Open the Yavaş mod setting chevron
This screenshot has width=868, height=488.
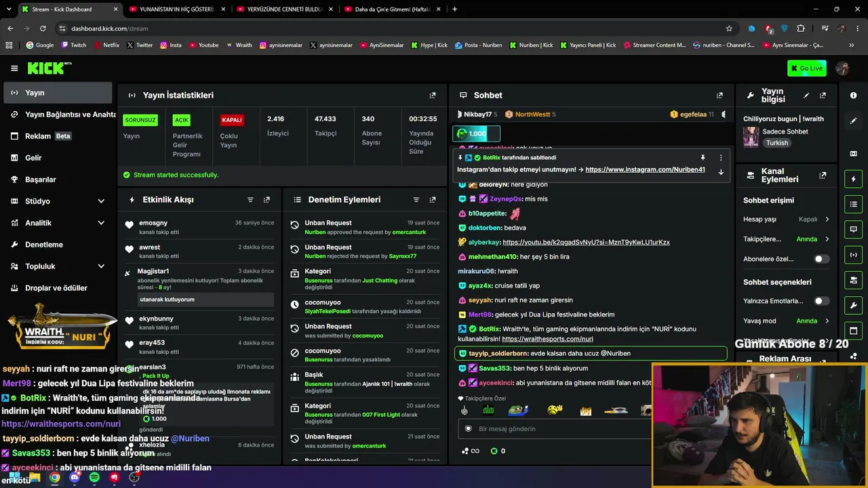(x=827, y=321)
